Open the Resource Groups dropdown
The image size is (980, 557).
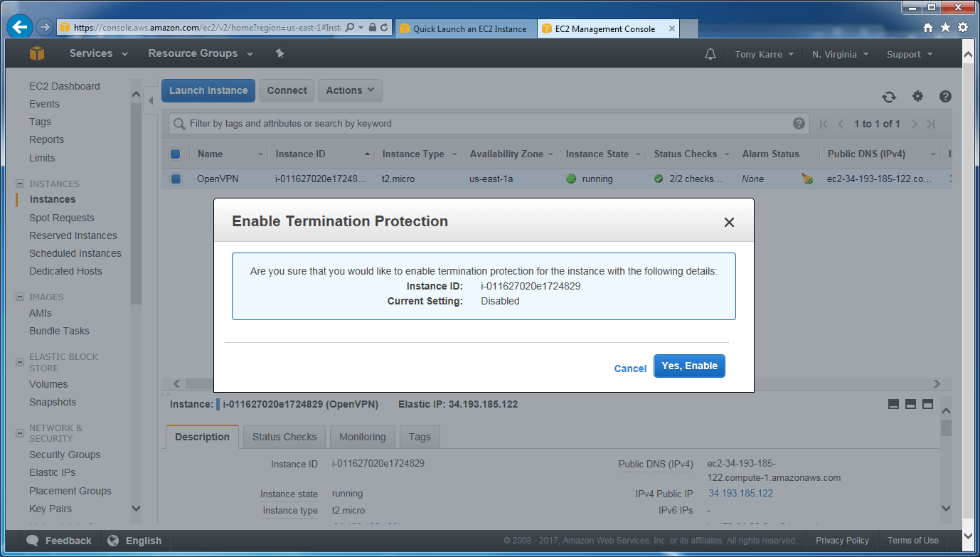201,53
